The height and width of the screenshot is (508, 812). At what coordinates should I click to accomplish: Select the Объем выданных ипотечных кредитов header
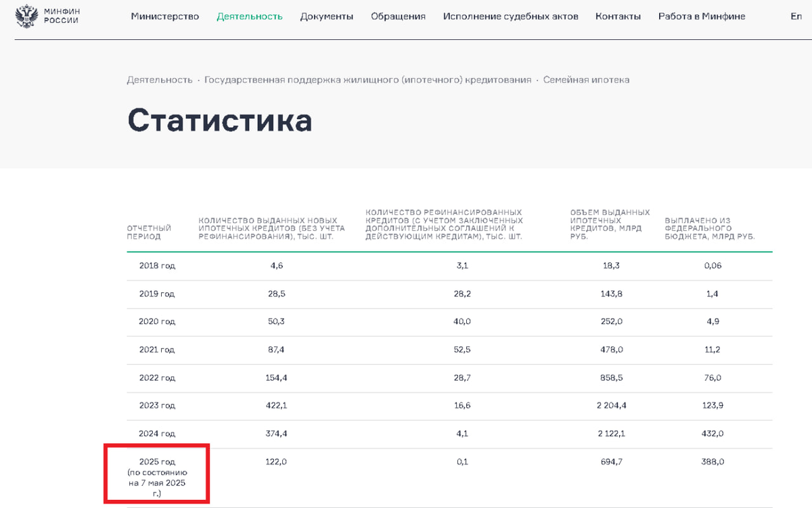[x=610, y=225]
